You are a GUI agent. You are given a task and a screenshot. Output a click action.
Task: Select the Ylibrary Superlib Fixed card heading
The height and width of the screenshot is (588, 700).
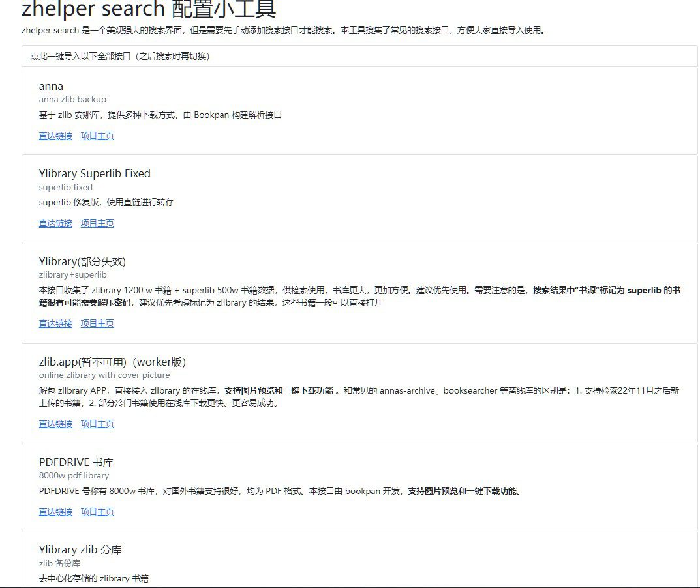tap(95, 173)
